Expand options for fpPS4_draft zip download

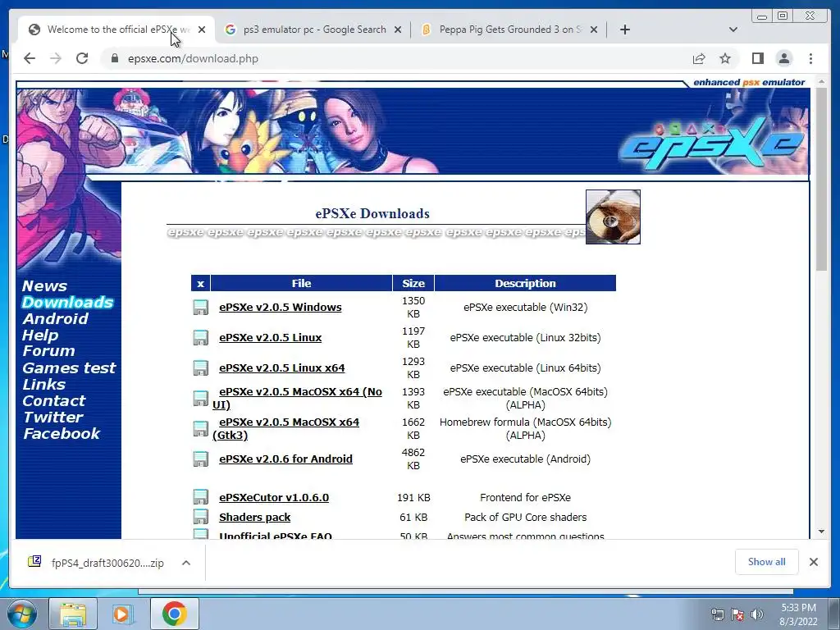click(186, 563)
